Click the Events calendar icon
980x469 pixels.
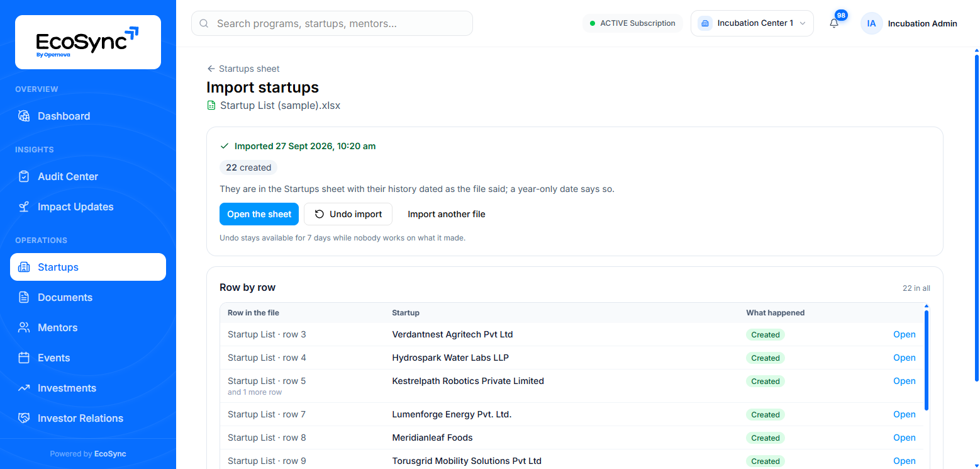pyautogui.click(x=24, y=358)
